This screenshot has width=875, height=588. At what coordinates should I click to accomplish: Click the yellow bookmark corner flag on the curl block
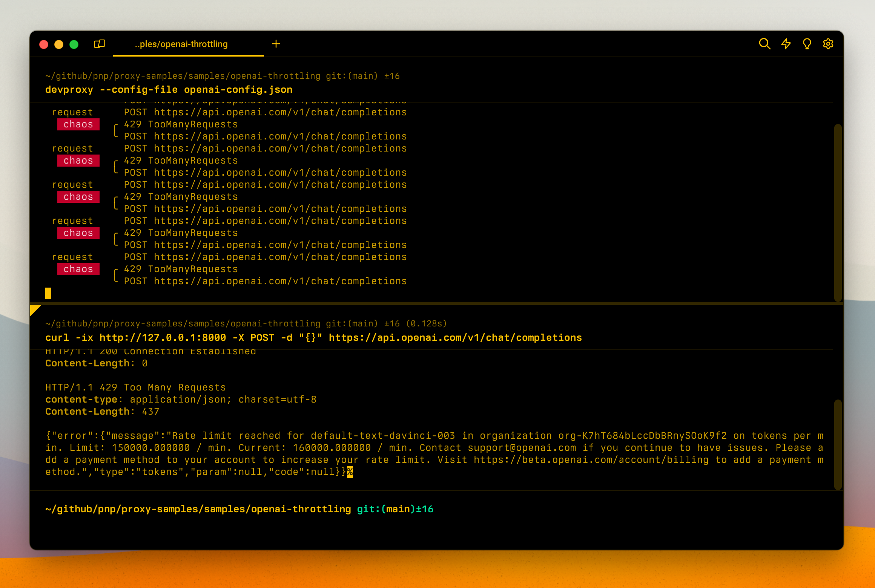coord(34,309)
